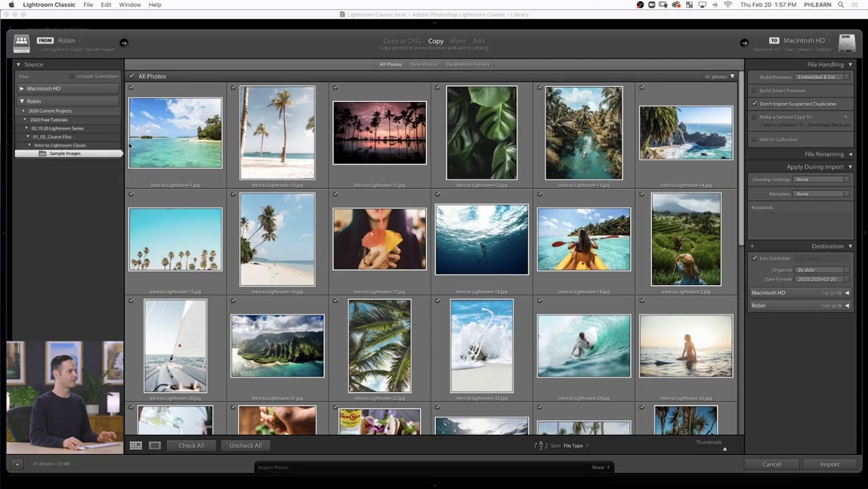Open the Sort File Type dropdown

pyautogui.click(x=576, y=446)
